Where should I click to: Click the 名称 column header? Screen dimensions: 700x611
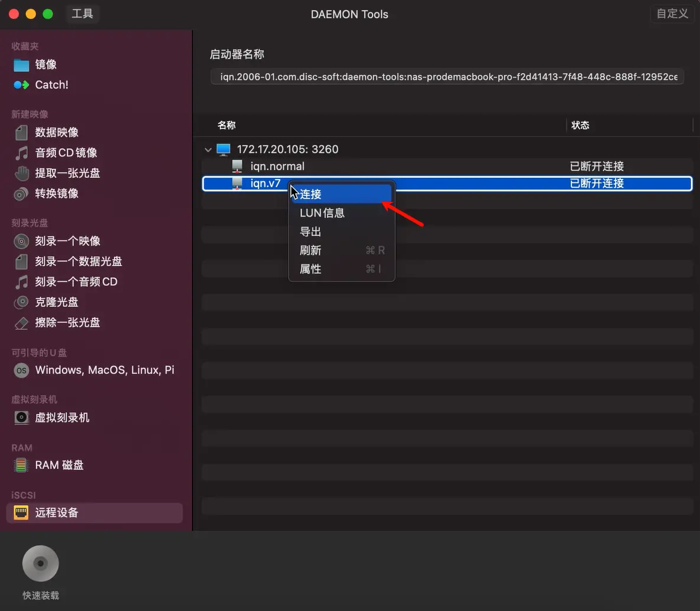click(226, 126)
